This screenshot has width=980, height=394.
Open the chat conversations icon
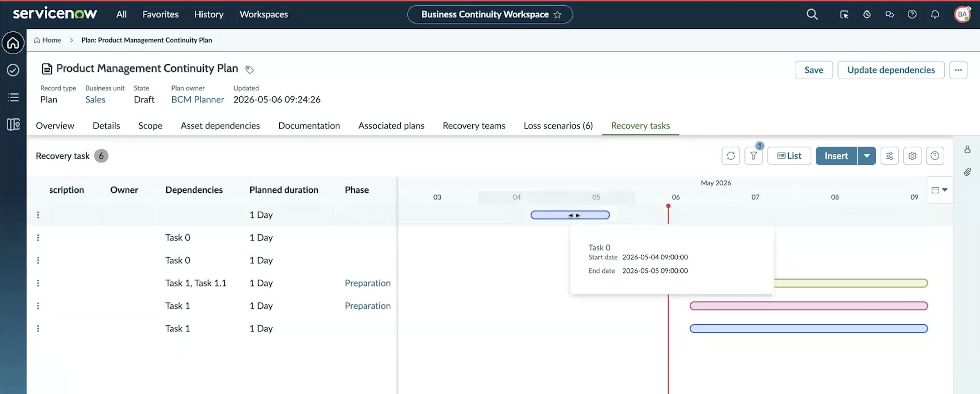889,15
